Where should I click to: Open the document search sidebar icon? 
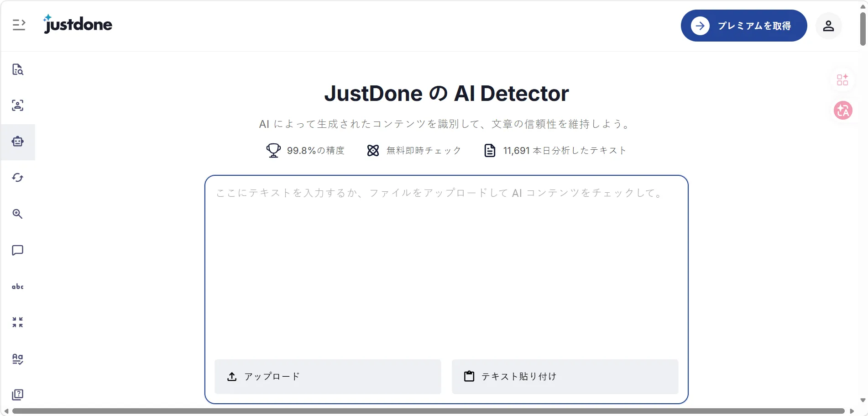click(18, 69)
